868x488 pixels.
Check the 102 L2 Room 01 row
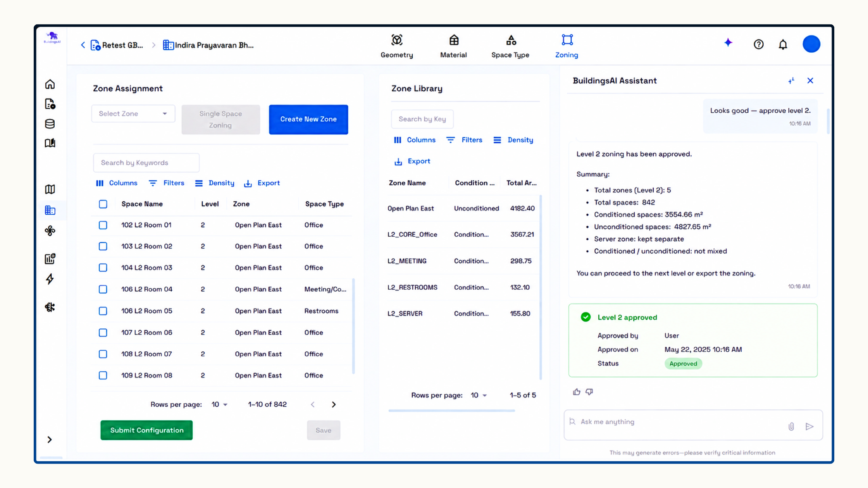click(103, 225)
